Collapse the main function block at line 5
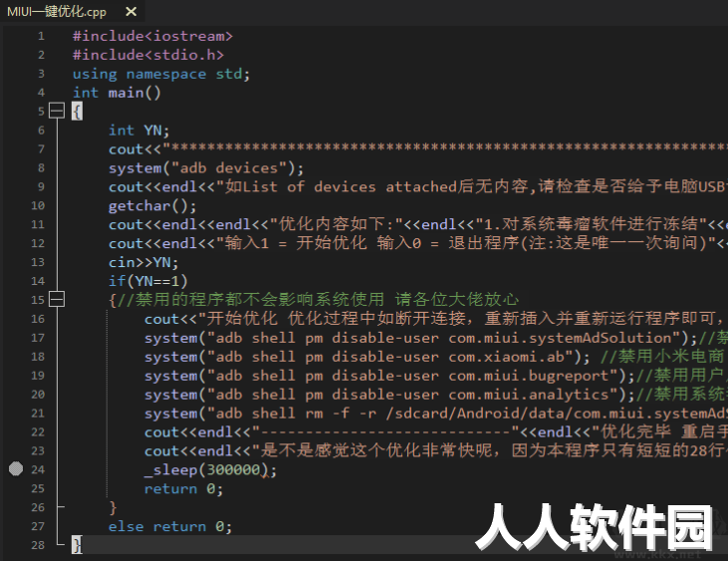This screenshot has height=561, width=728. [x=57, y=111]
